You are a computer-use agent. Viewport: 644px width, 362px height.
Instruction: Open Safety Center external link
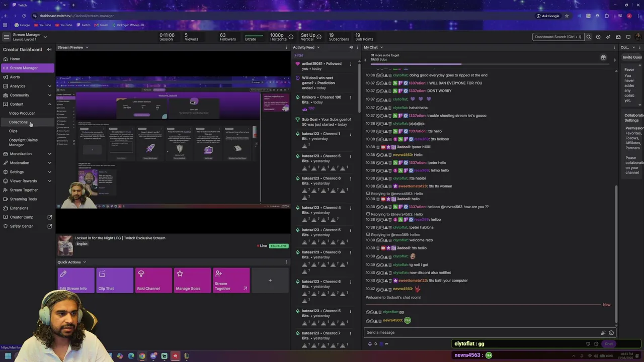pos(27,226)
